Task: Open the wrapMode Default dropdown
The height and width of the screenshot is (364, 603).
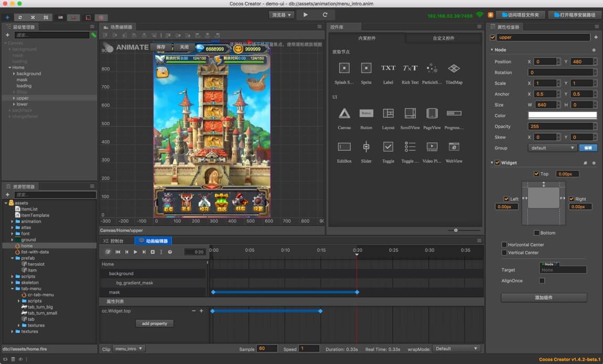Action: pyautogui.click(x=456, y=349)
